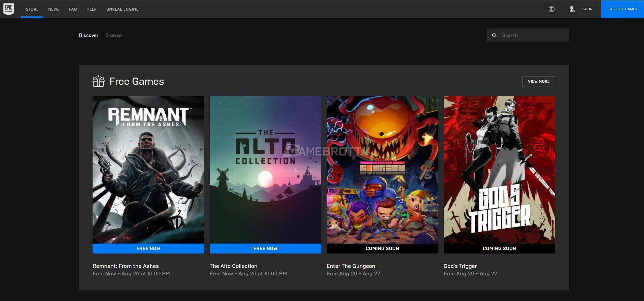Click Coming Soon banner under God's Trigger
Image resolution: width=644 pixels, height=301 pixels.
coord(499,248)
